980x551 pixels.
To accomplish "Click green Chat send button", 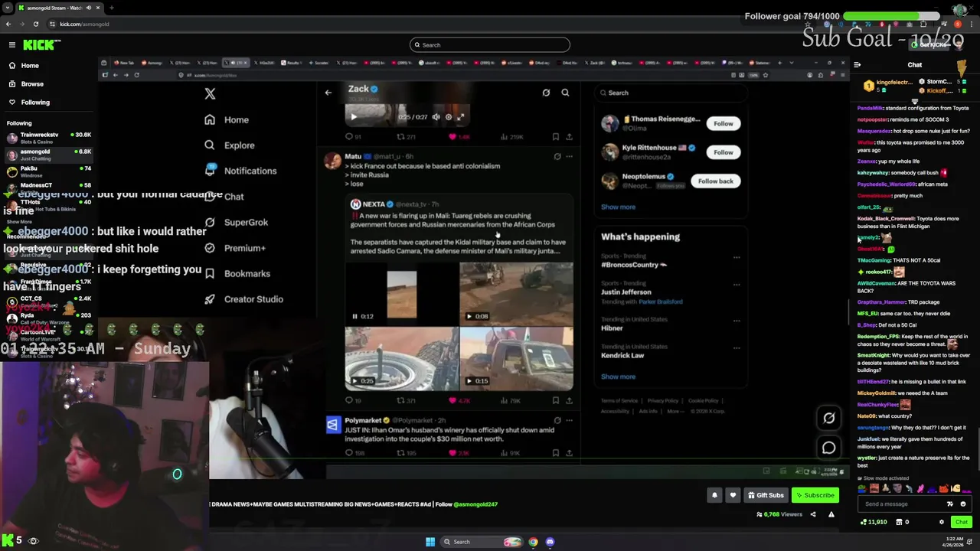I will pos(962,523).
